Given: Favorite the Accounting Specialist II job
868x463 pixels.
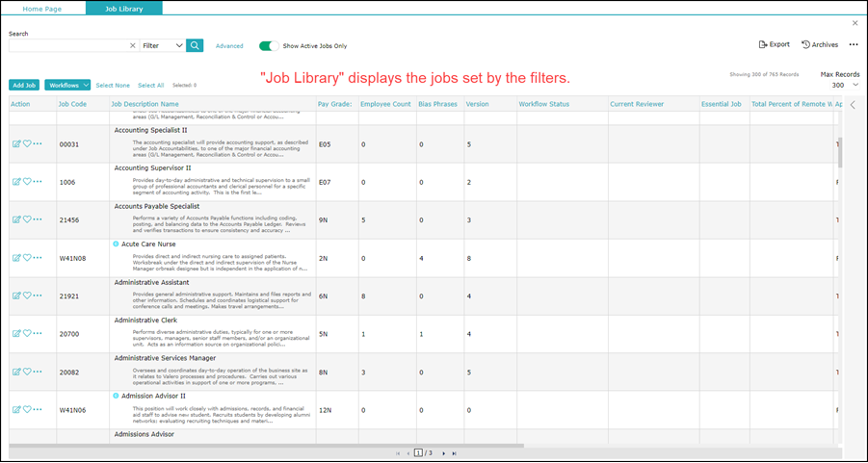Looking at the screenshot, I should click(27, 143).
